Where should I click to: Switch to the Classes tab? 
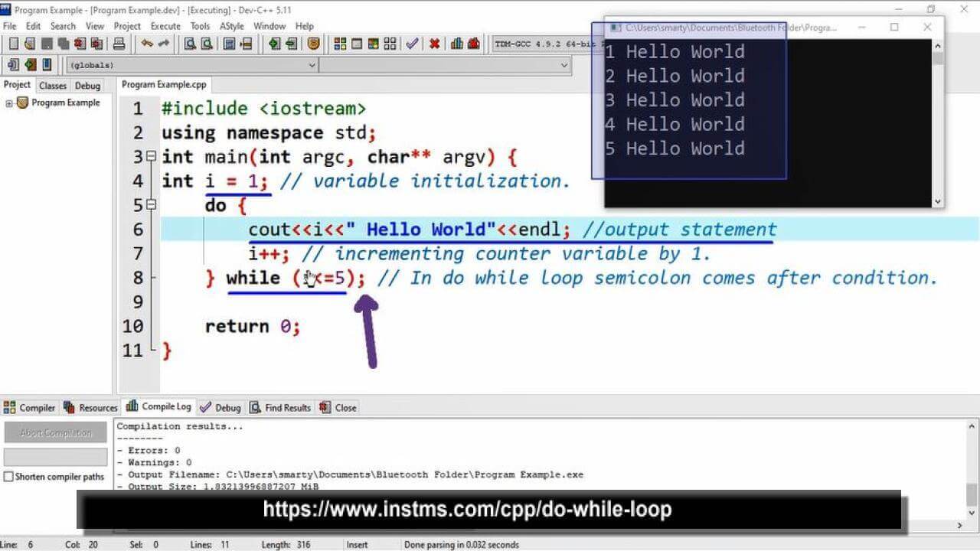53,86
